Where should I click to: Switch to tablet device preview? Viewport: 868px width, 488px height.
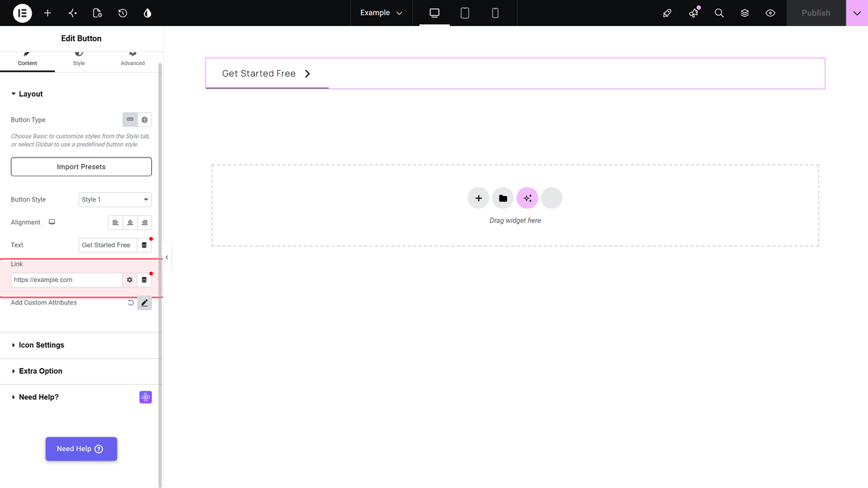tap(465, 13)
